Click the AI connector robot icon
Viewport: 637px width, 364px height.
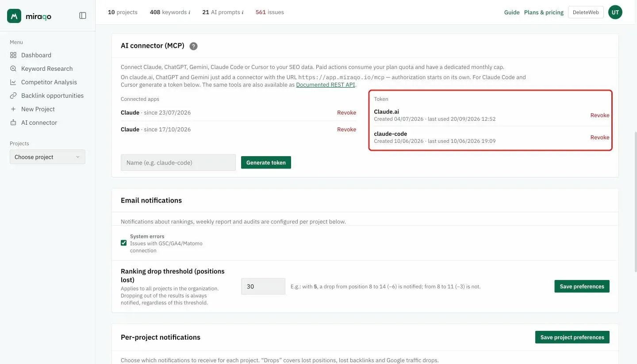[13, 123]
